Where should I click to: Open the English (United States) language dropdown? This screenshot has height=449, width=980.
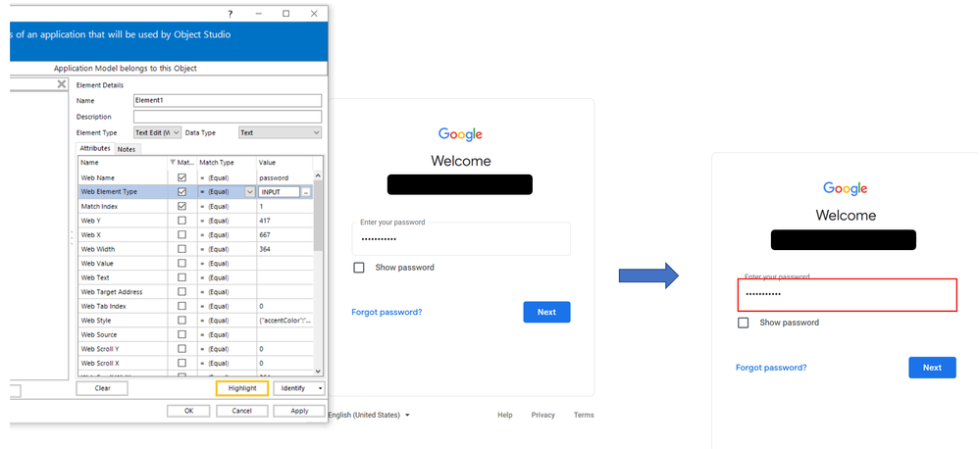(370, 416)
